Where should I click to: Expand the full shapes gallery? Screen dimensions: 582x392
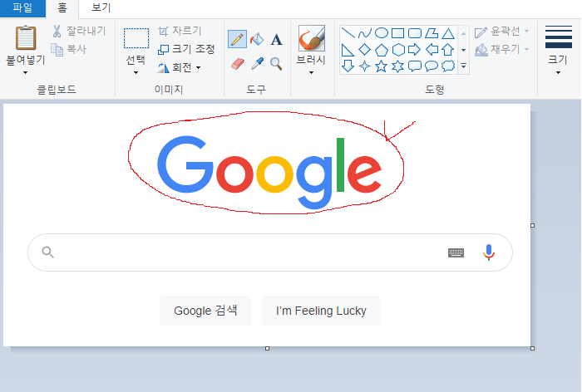coord(464,66)
